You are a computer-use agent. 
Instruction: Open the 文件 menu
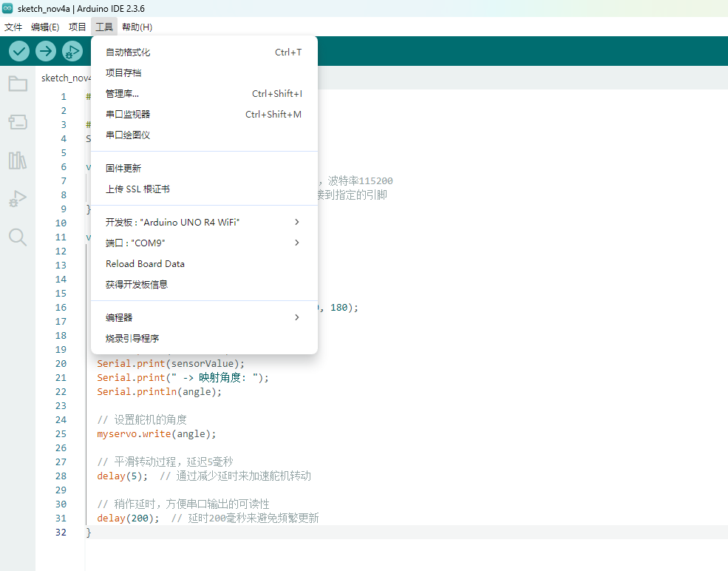click(x=13, y=27)
